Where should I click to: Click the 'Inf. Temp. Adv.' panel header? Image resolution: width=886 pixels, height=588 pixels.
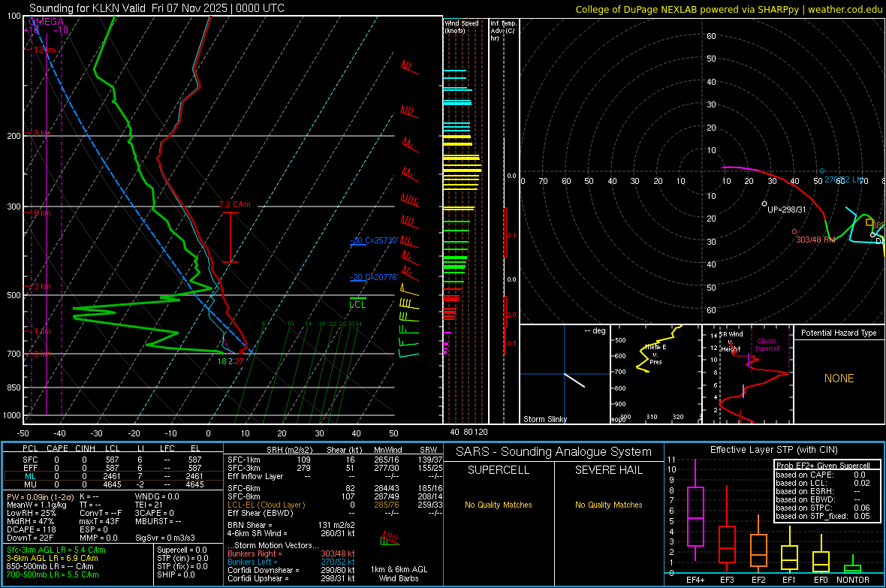pos(504,31)
